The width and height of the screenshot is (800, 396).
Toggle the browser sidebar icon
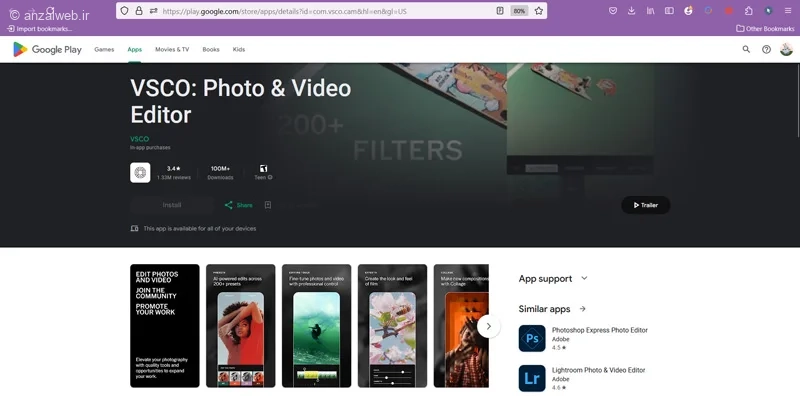point(669,11)
